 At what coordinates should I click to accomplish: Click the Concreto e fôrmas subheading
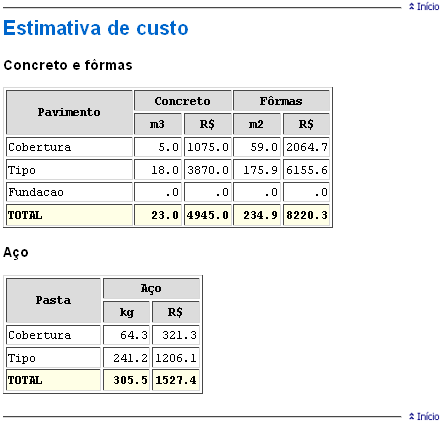point(68,65)
